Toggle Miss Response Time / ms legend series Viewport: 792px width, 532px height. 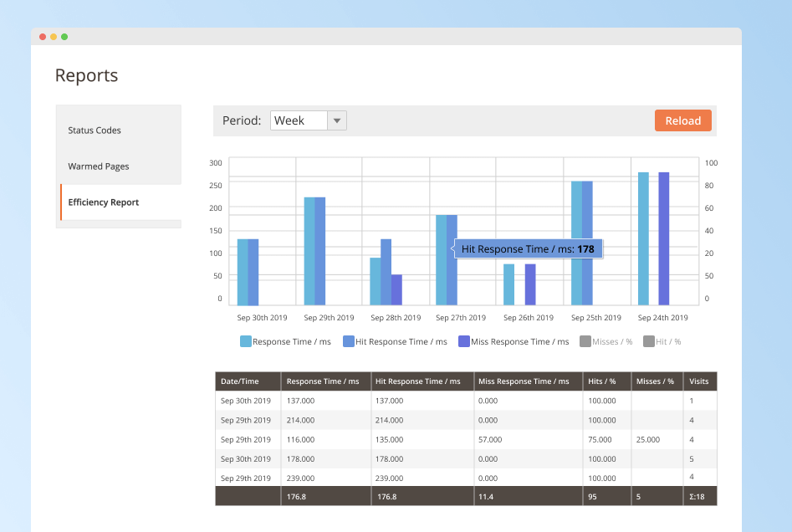[514, 341]
